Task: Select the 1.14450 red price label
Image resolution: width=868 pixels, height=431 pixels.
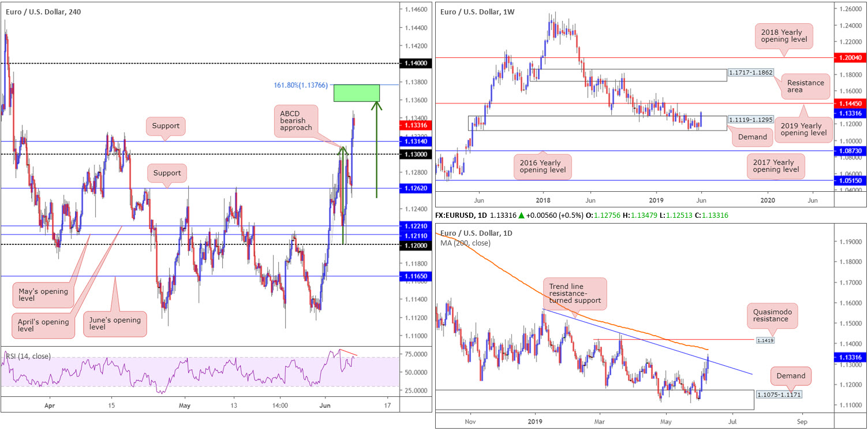Action: coord(851,103)
